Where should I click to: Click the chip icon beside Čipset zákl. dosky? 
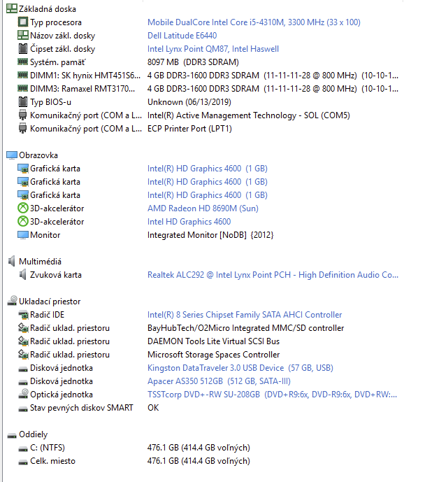[23, 48]
